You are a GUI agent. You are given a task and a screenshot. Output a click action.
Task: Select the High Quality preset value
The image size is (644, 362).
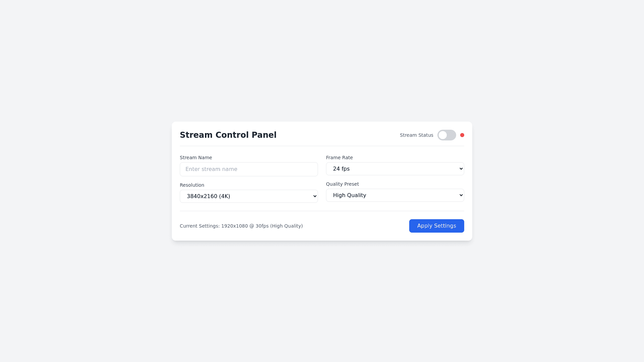(x=349, y=195)
